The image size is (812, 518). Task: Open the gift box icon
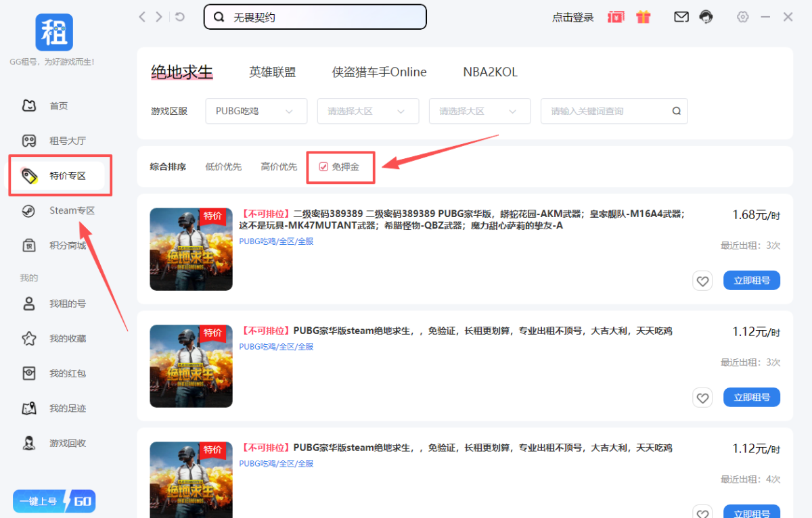tap(644, 17)
